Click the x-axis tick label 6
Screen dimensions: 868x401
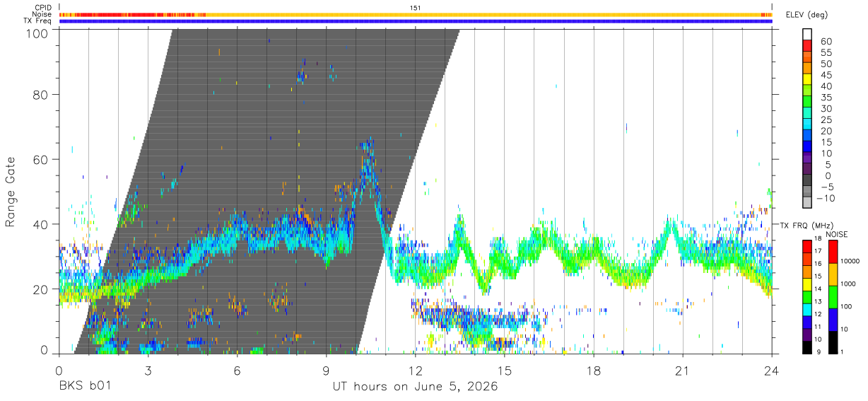tap(237, 371)
